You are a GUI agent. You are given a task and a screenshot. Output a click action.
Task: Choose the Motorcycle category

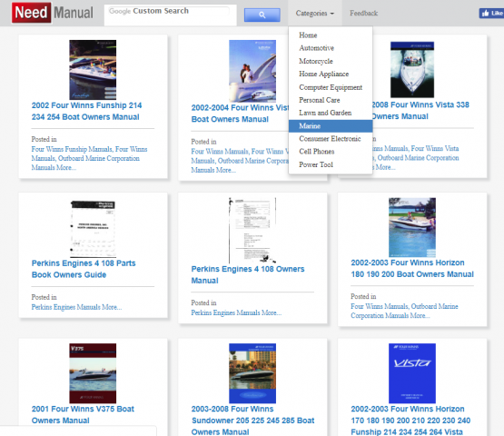tap(331, 61)
